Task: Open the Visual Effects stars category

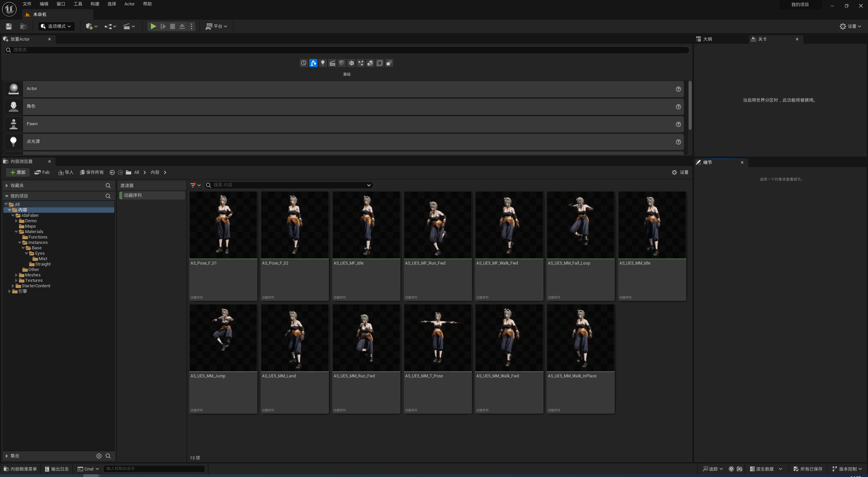Action: click(x=360, y=63)
